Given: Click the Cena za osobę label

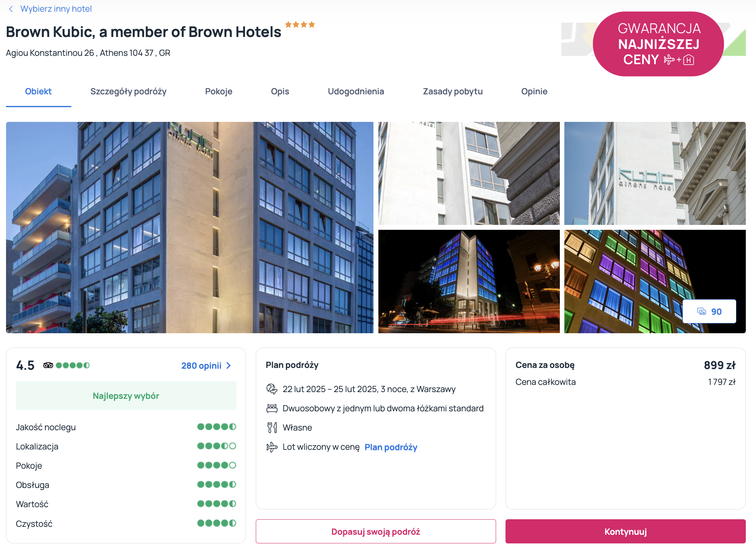Looking at the screenshot, I should tap(545, 365).
